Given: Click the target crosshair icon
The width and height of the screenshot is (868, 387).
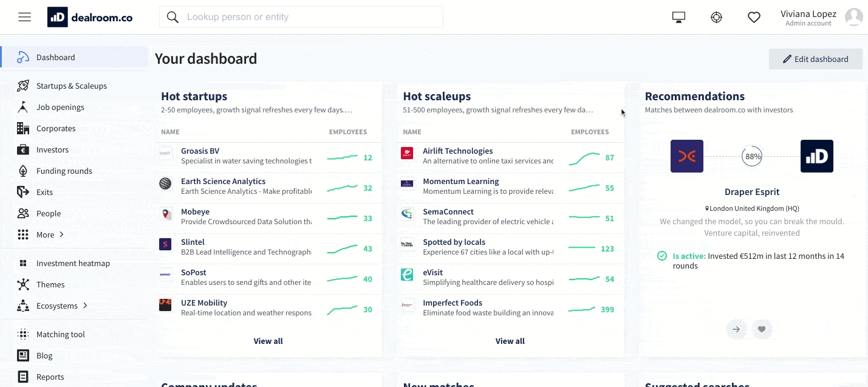Looking at the screenshot, I should tap(716, 18).
